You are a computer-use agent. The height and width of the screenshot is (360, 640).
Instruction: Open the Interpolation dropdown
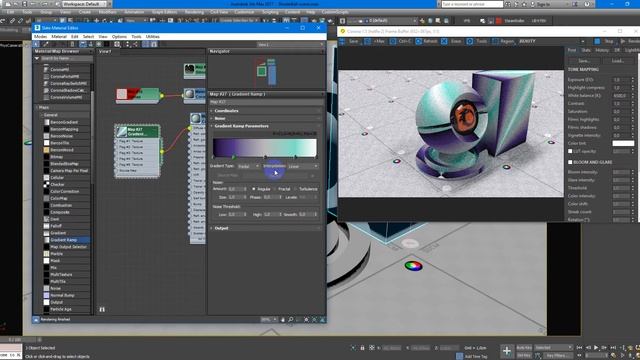[302, 166]
